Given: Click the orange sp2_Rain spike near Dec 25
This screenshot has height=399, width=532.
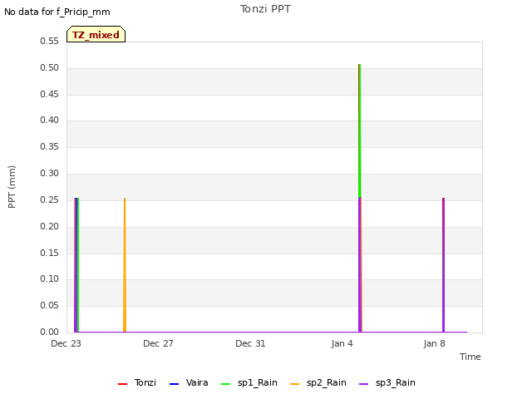Looking at the screenshot, I should [125, 264].
